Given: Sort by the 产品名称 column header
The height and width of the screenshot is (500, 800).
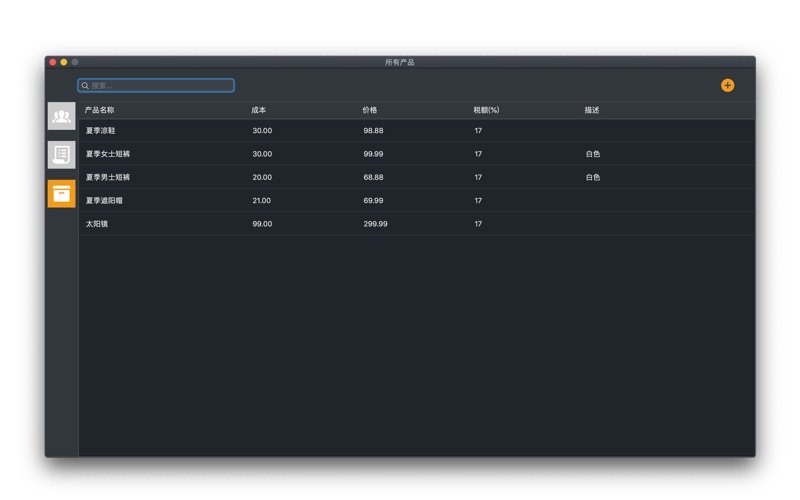Looking at the screenshot, I should pyautogui.click(x=100, y=110).
